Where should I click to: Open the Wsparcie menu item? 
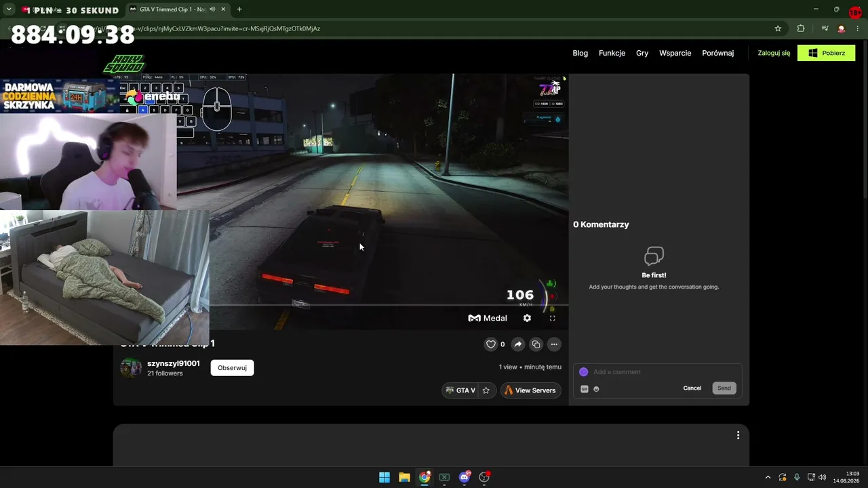(675, 53)
